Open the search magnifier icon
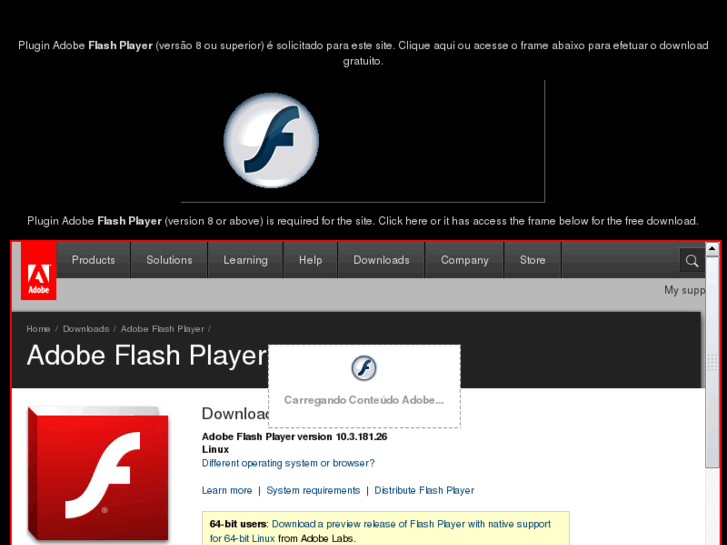 point(692,261)
